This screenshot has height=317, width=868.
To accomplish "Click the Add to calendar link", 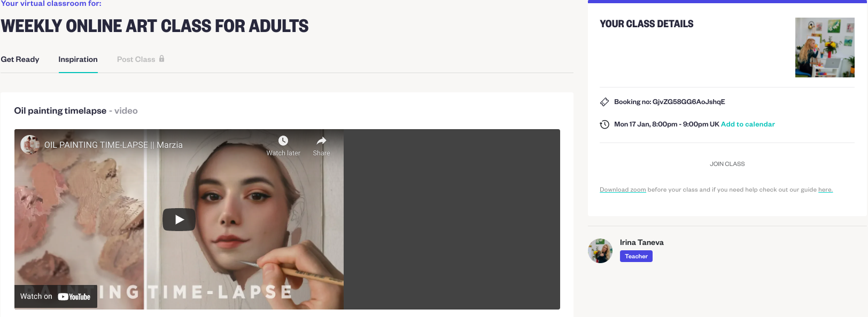I will click(x=748, y=124).
